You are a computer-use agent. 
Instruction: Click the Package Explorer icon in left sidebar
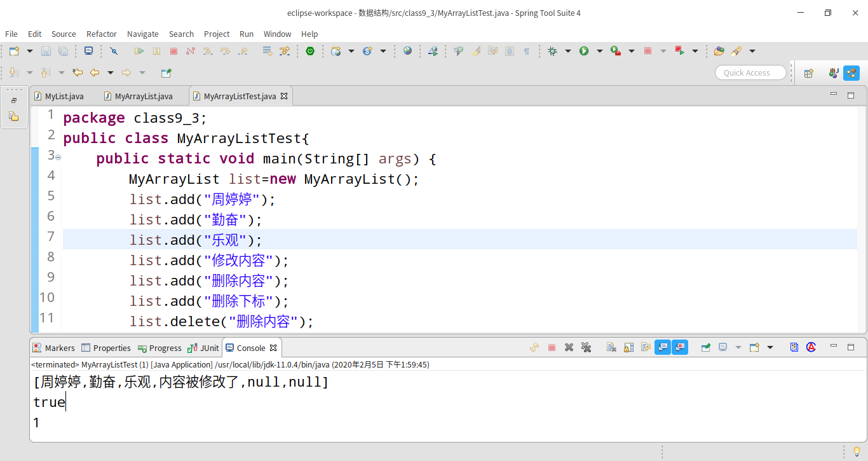[x=14, y=116]
